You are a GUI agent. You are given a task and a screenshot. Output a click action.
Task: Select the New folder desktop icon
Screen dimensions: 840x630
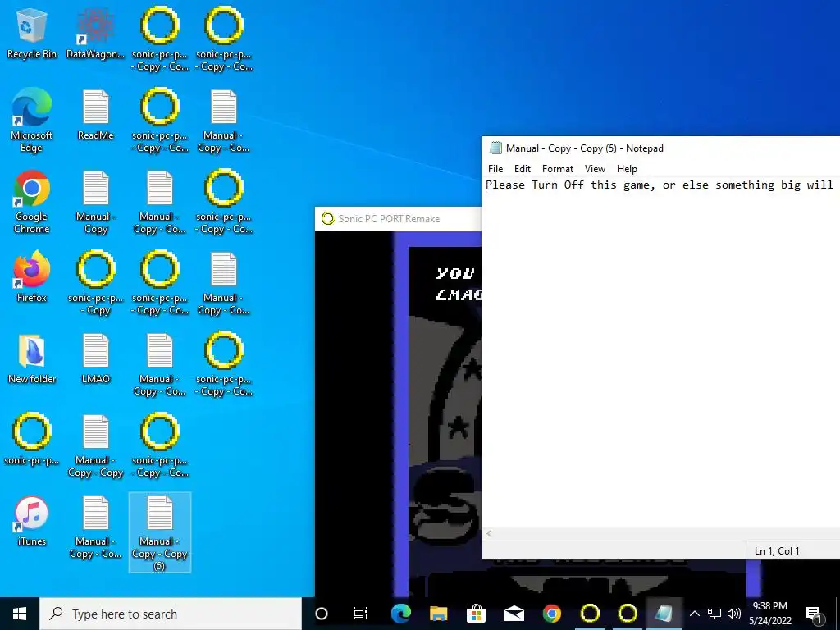point(32,358)
